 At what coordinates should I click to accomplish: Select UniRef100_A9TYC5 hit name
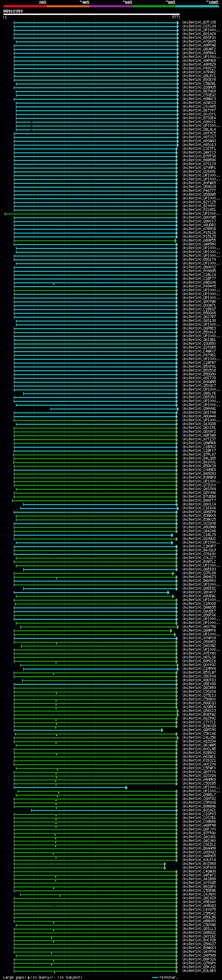point(199,133)
